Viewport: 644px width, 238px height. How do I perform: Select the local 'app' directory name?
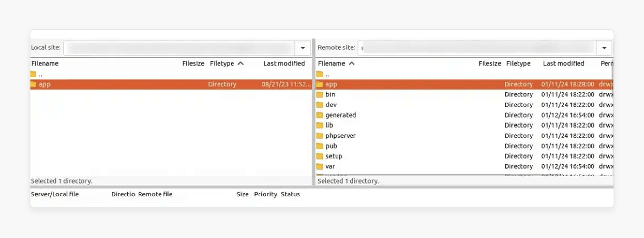coord(45,85)
